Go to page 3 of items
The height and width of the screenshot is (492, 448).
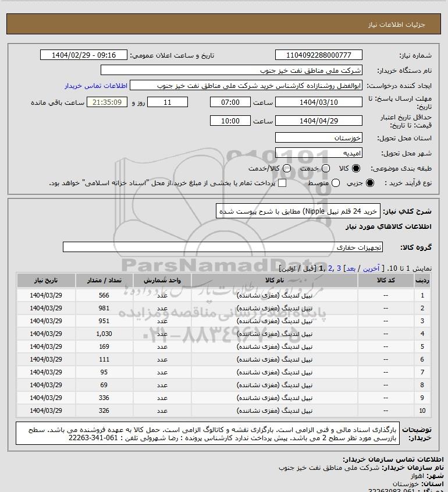click(x=339, y=268)
